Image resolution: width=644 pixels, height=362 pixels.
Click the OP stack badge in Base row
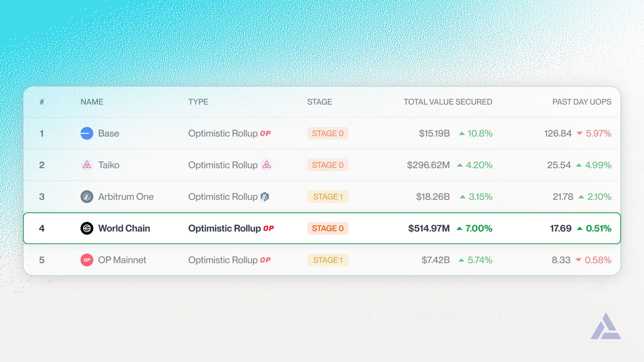[x=265, y=133]
